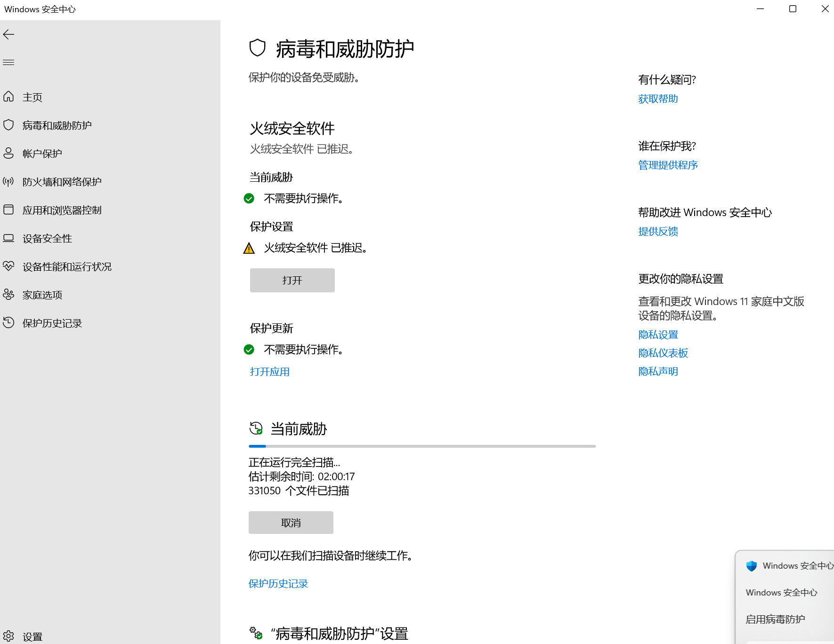The image size is (834, 644).
Task: Click the heading "病毒和威胁防护"设置
Action: (339, 634)
